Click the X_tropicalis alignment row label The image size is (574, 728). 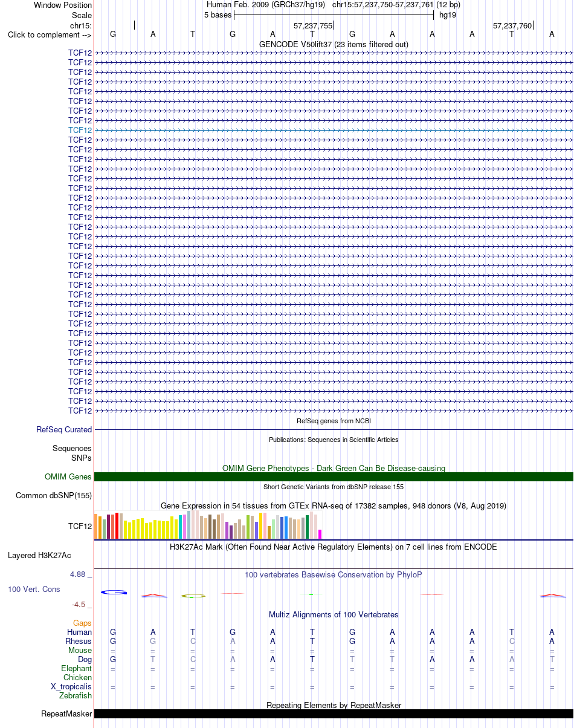pos(71,687)
